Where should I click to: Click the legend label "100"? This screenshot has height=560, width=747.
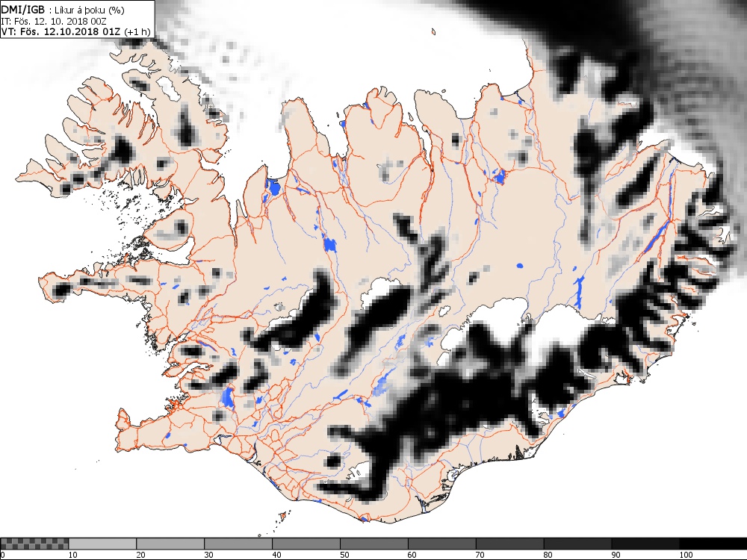(686, 555)
